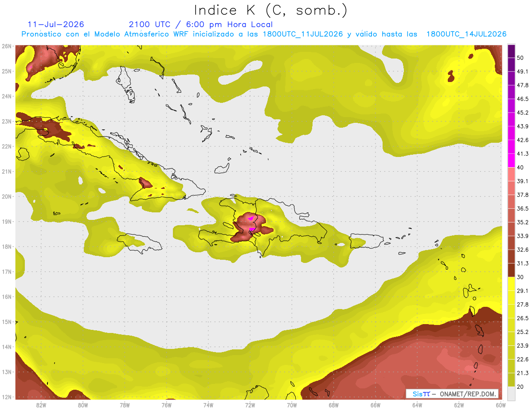Select the date text '11-Jul-2026'
This screenshot has width=532, height=411.
56,24
